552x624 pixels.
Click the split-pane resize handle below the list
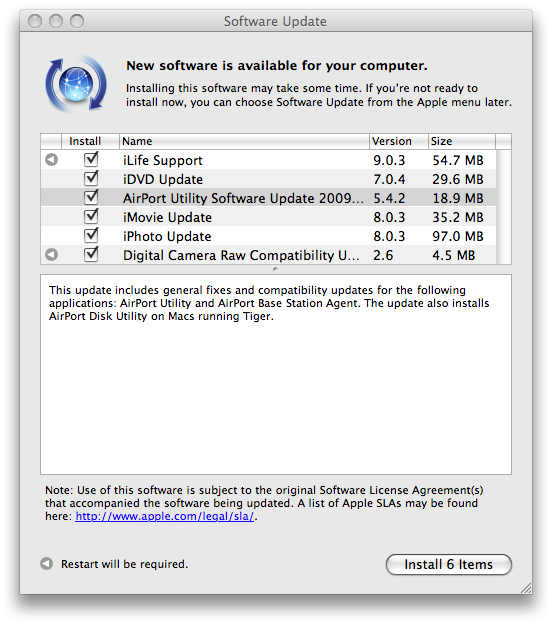[x=275, y=269]
